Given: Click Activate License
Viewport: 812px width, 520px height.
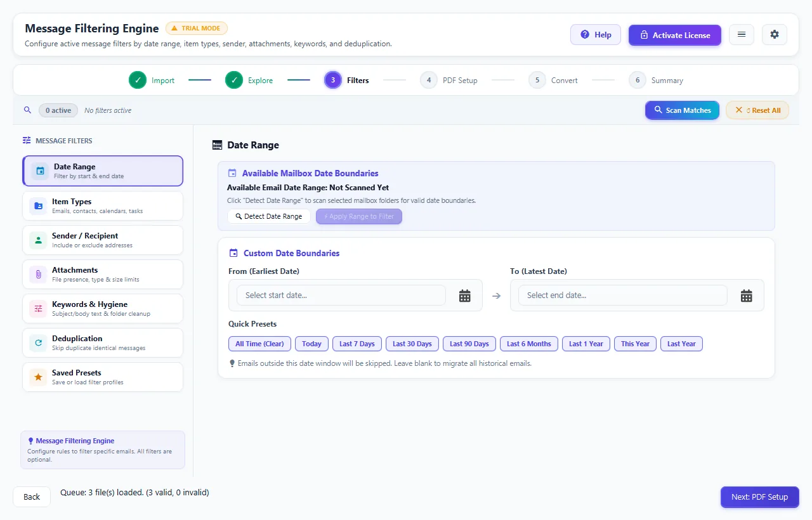Looking at the screenshot, I should click(x=675, y=35).
